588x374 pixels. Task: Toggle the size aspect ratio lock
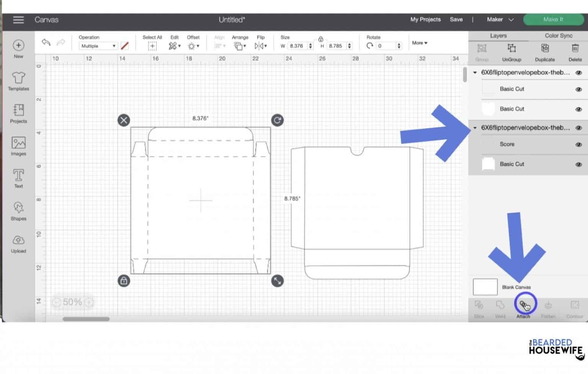[x=321, y=39]
